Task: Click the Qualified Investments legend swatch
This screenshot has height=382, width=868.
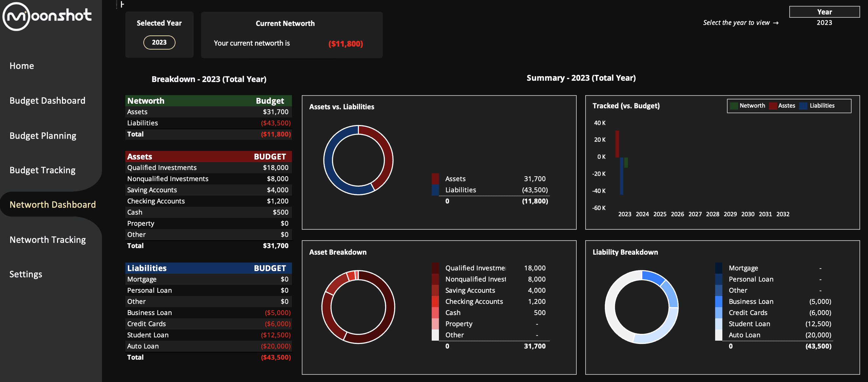Action: [435, 268]
